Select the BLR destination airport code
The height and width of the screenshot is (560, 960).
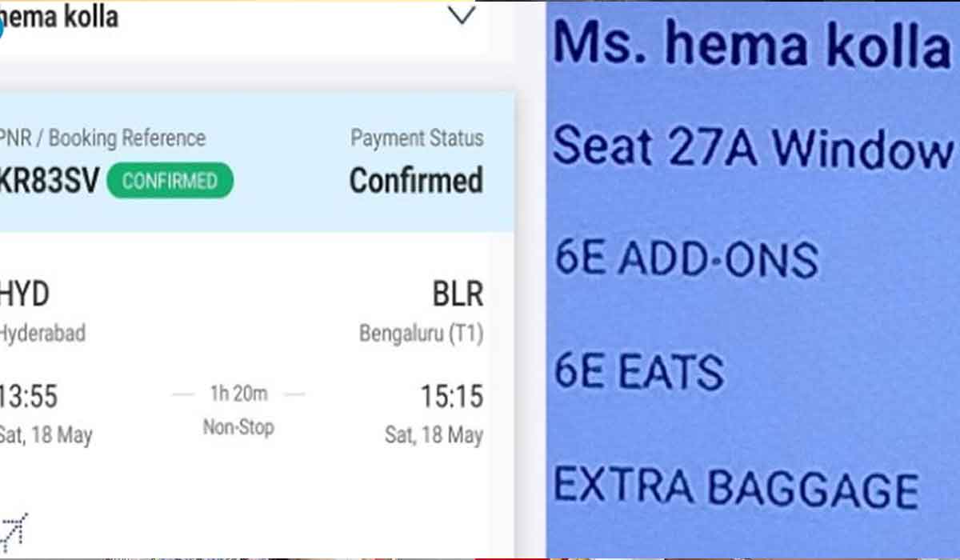pos(458,294)
